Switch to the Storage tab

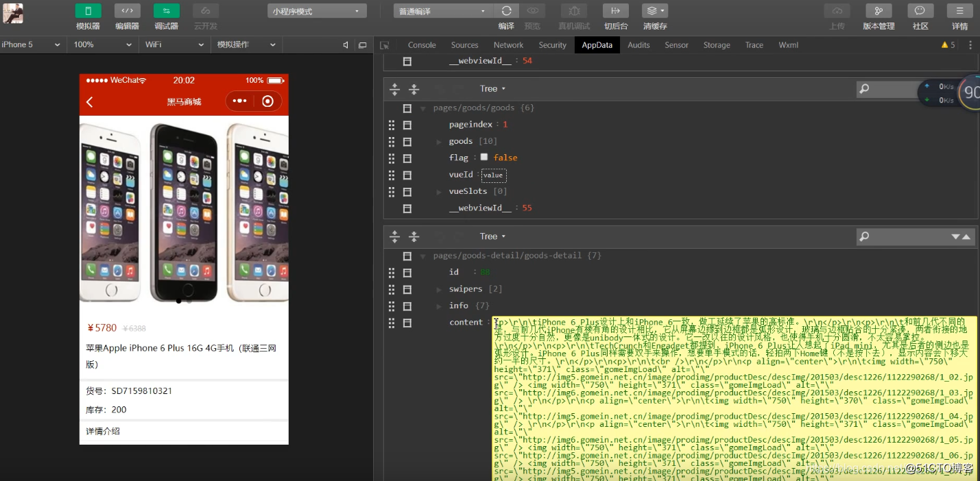716,45
